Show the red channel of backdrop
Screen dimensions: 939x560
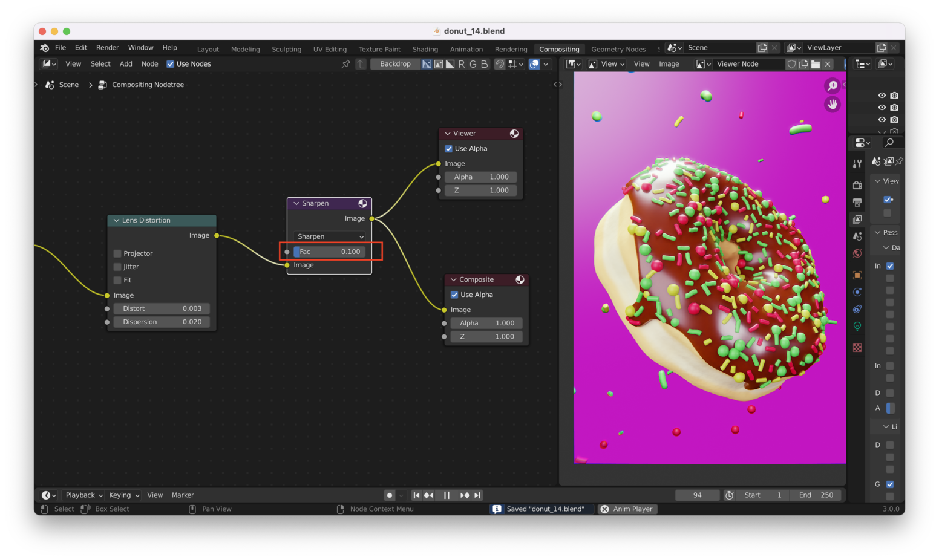(462, 64)
